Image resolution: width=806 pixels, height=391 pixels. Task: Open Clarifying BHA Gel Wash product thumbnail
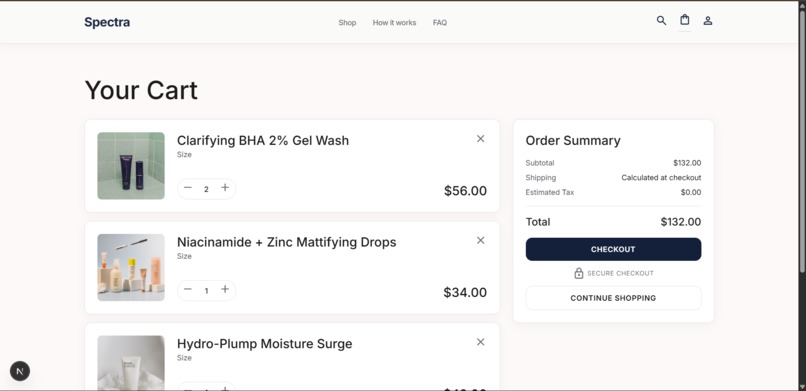point(131,166)
